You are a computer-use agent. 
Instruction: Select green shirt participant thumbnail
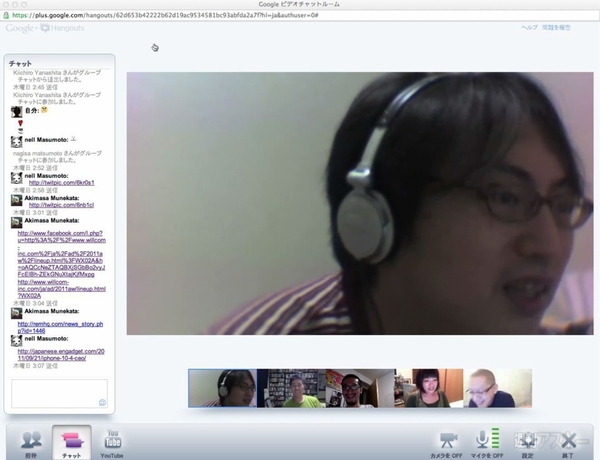(x=291, y=388)
